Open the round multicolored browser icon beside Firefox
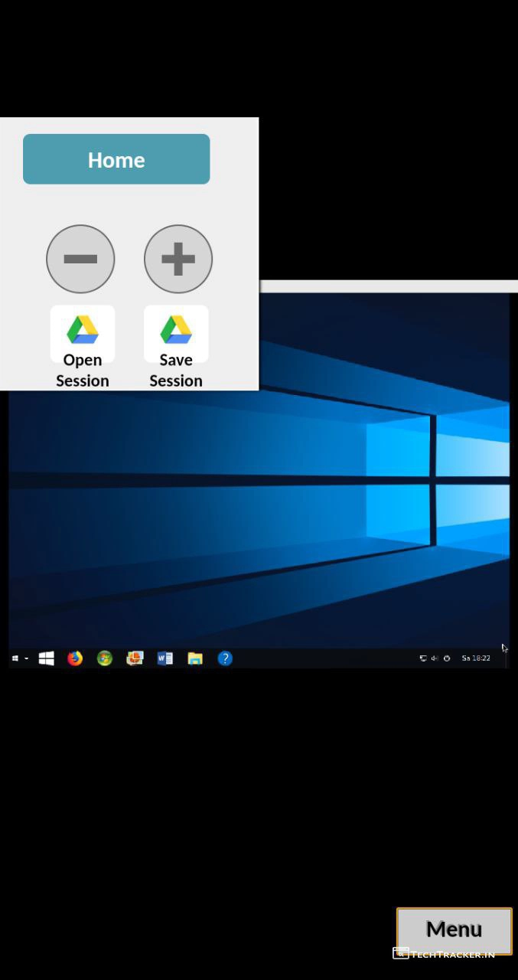518x980 pixels. pyautogui.click(x=105, y=658)
